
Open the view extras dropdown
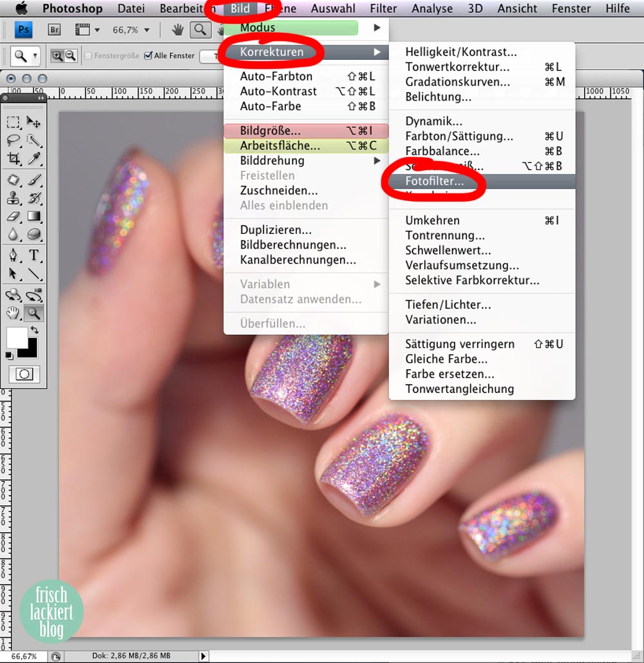click(88, 30)
